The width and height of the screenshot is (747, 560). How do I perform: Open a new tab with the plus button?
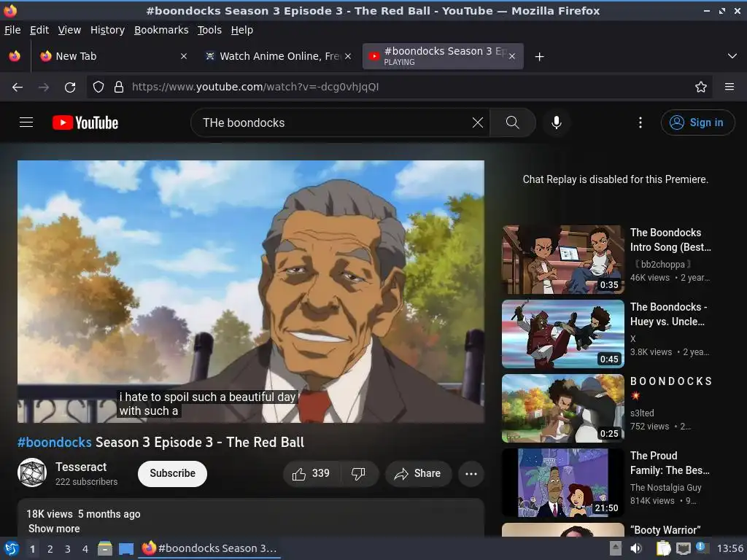tap(539, 57)
